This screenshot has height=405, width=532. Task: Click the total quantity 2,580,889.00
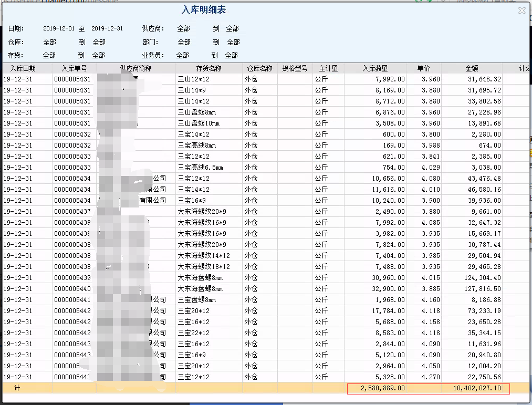[383, 388]
